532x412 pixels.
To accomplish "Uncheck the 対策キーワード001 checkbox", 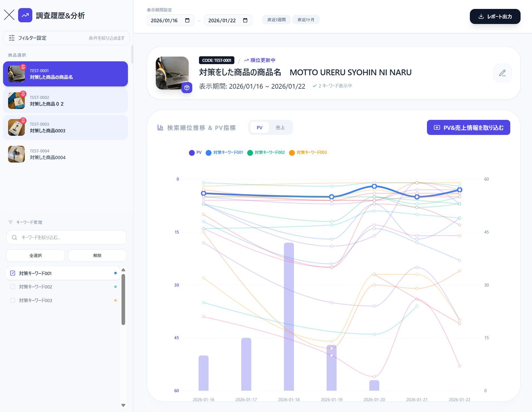I will point(13,273).
